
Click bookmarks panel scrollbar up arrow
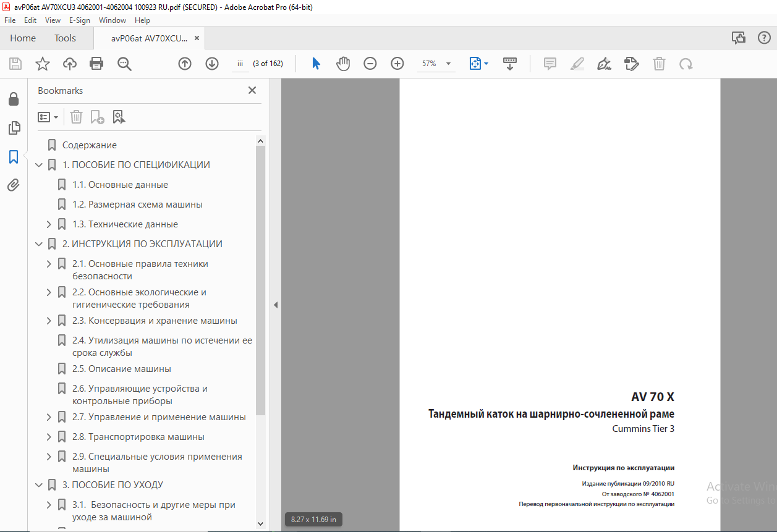click(x=260, y=141)
